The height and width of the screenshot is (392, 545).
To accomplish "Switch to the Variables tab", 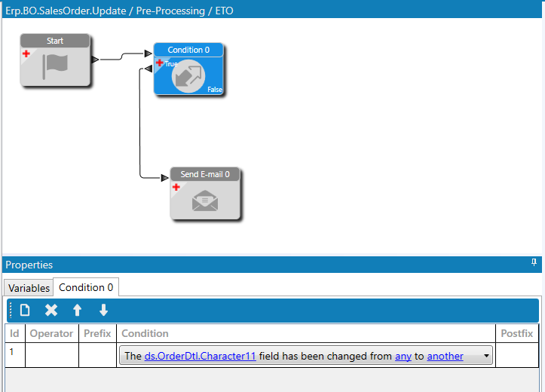I will tap(29, 288).
